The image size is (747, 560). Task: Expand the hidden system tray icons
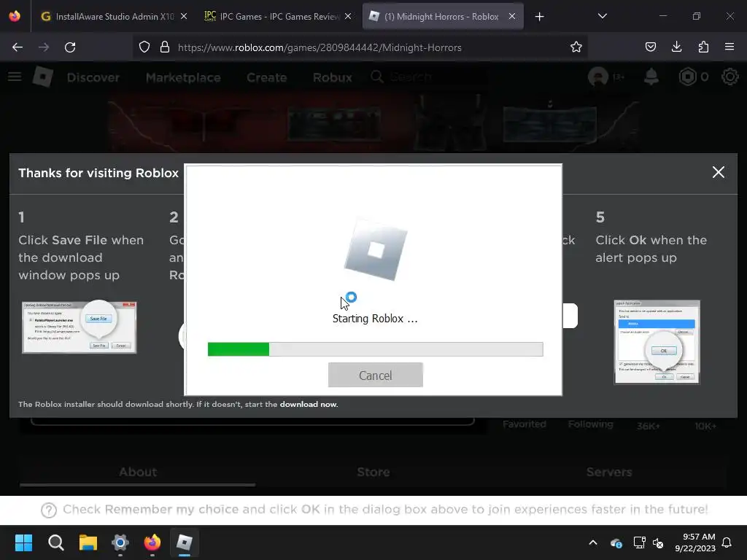593,542
